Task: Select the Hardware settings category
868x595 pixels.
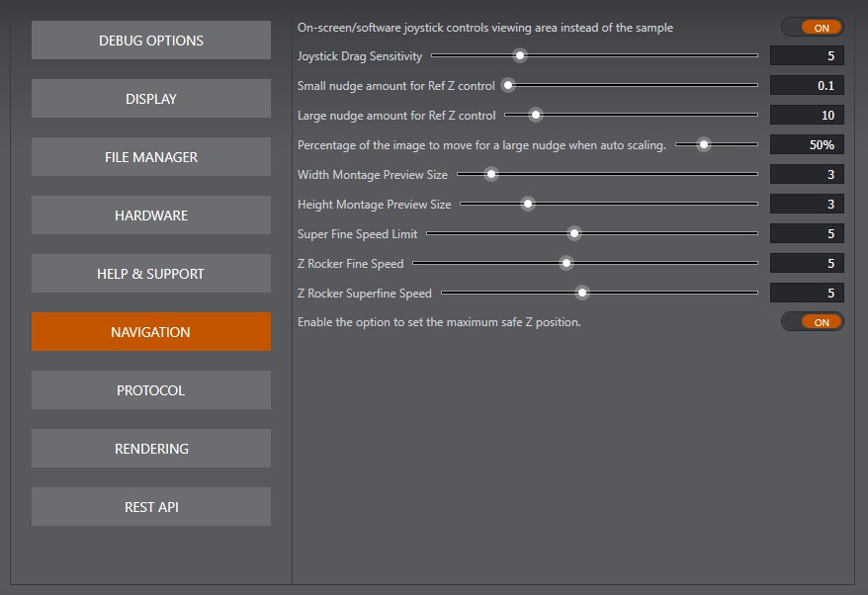Action: click(150, 215)
